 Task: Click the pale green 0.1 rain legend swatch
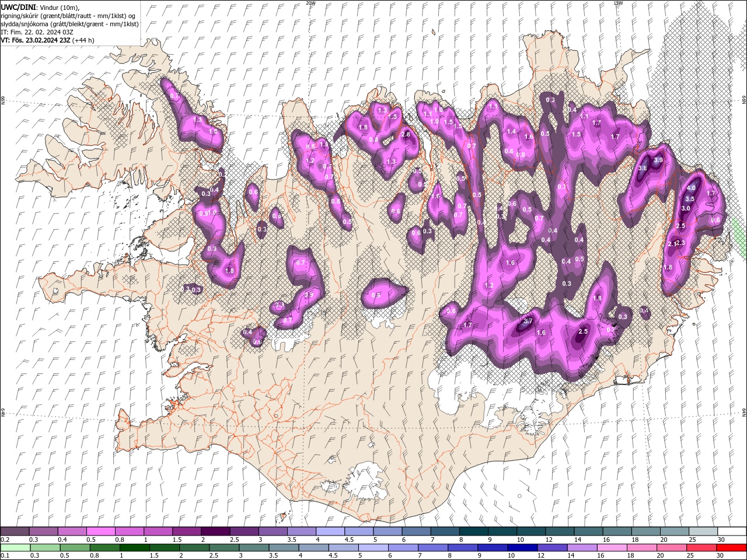click(15, 548)
